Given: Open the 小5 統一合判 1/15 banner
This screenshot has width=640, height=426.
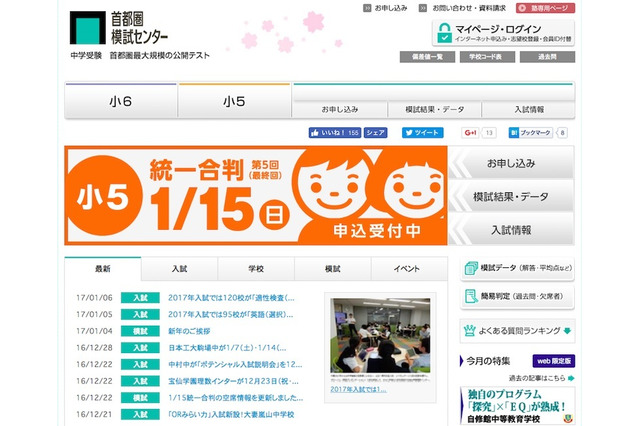Looking at the screenshot, I should tap(256, 195).
